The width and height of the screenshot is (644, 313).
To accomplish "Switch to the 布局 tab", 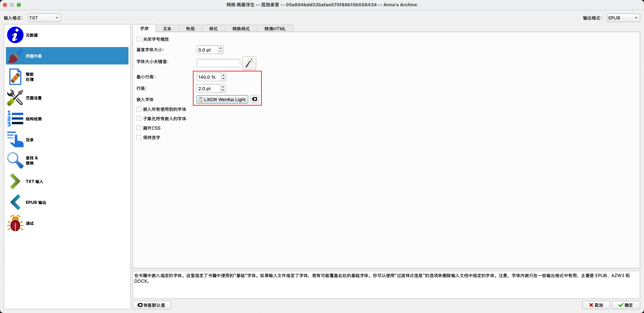I will tap(190, 29).
